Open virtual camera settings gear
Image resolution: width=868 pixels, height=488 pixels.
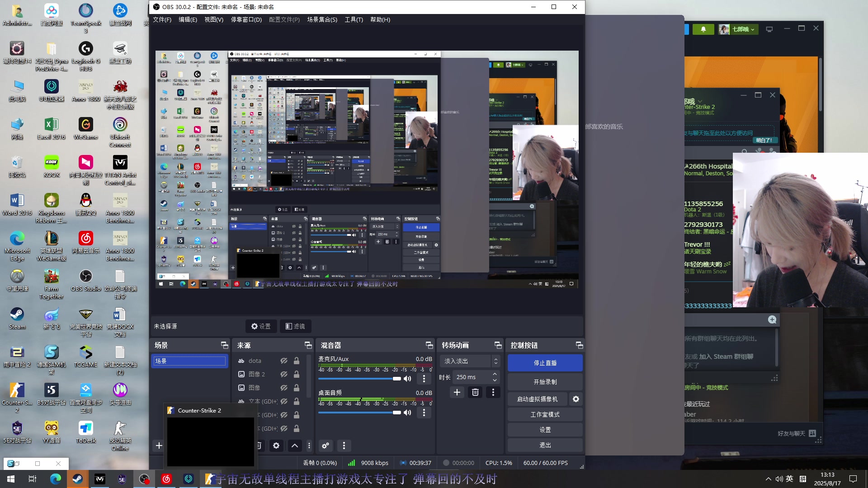click(576, 399)
